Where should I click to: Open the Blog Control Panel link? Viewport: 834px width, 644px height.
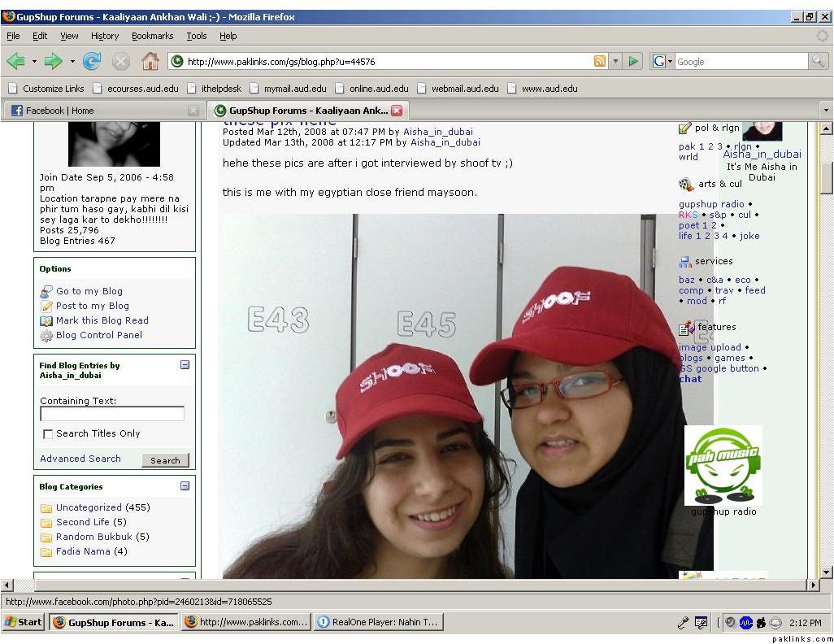[x=98, y=335]
